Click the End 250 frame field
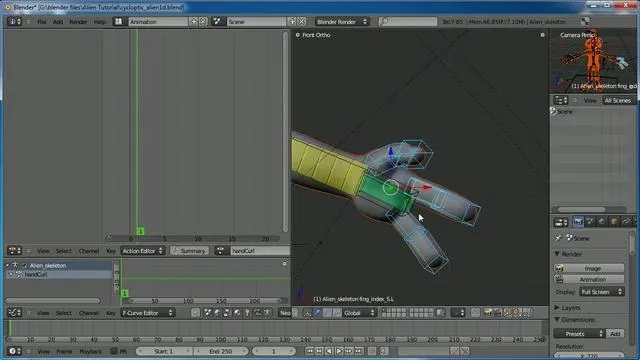Viewport: 640px width, 360px height. point(220,351)
